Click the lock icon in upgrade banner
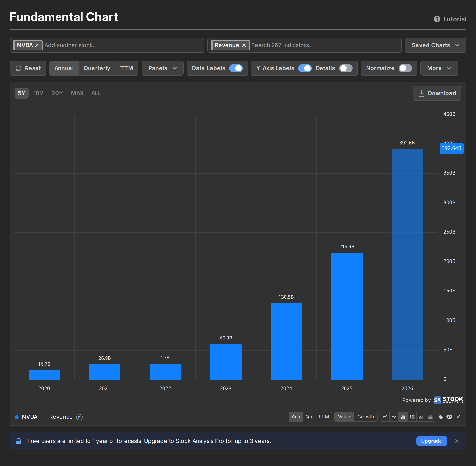 19,441
